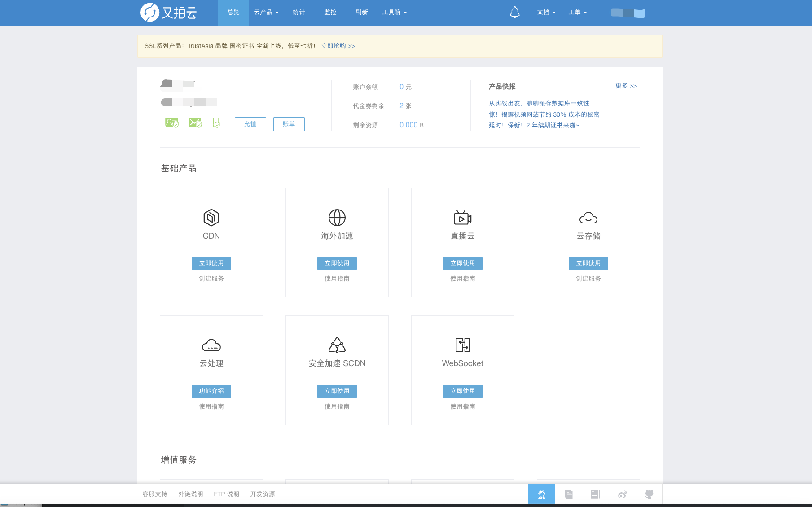Expand the 工具箱 dropdown menu

(394, 13)
